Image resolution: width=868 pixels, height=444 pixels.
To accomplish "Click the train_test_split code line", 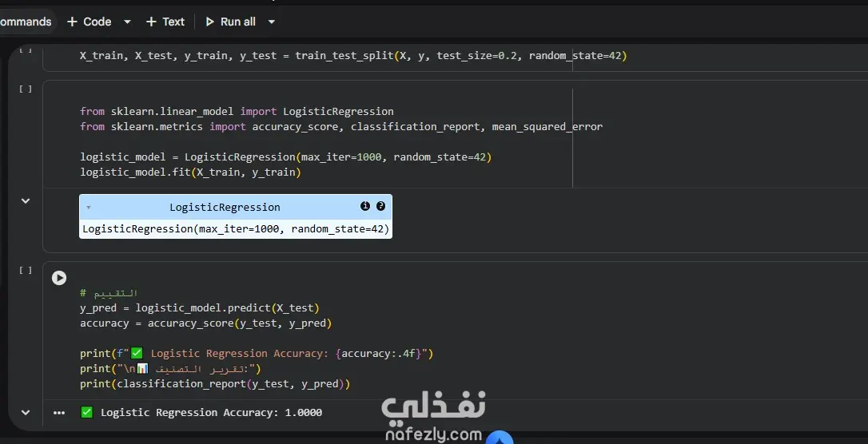I will tap(353, 56).
